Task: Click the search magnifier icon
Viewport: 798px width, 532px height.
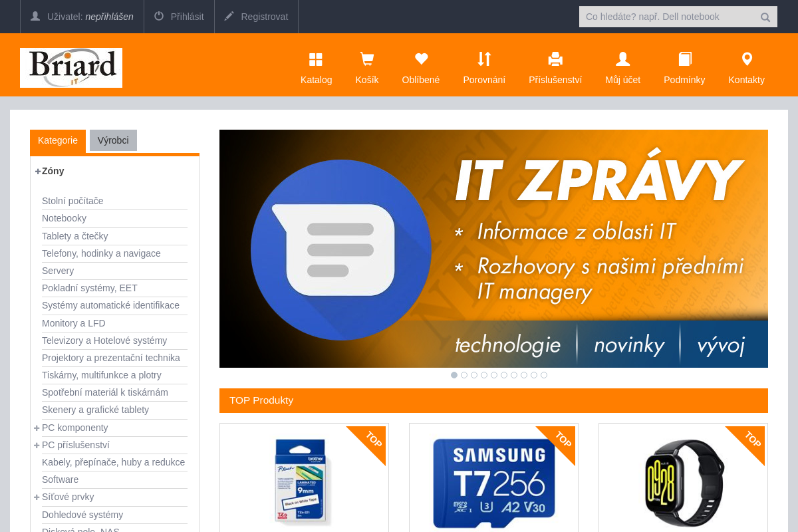Action: tap(765, 17)
